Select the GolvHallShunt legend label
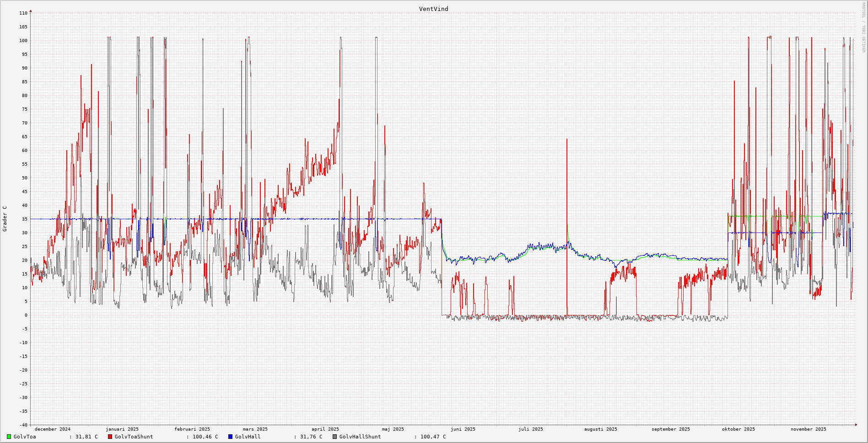The image size is (868, 443). point(360,437)
